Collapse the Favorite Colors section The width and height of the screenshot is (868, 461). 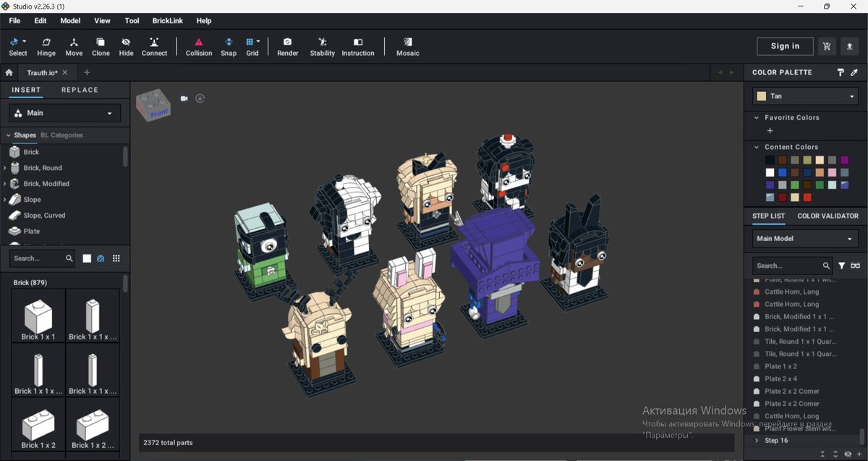[757, 117]
